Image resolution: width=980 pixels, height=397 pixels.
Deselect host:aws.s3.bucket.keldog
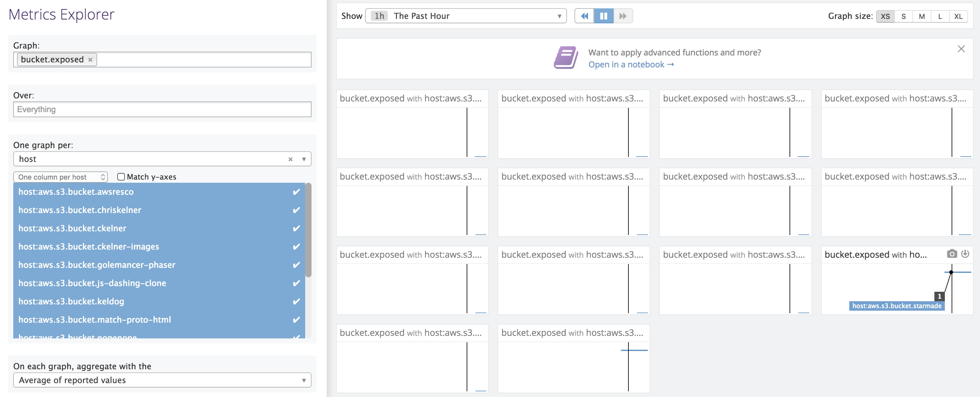[x=159, y=302]
